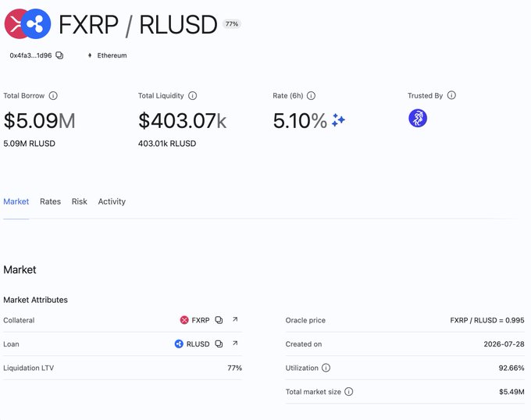The height and width of the screenshot is (420, 531).
Task: Click the sparkle icon next to 5.10%
Action: click(338, 120)
